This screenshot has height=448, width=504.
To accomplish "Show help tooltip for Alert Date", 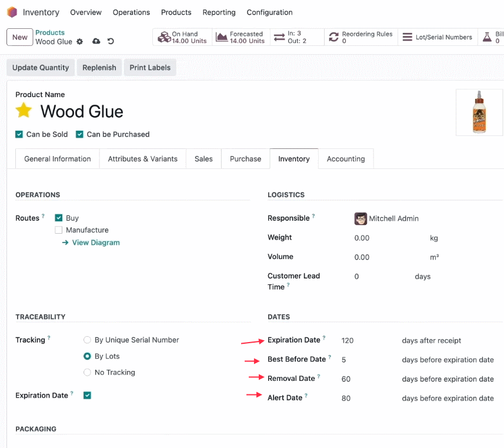I will point(306,396).
